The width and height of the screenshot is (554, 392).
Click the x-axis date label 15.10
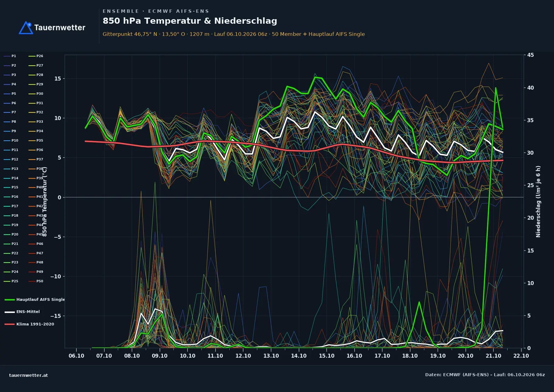click(x=327, y=356)
